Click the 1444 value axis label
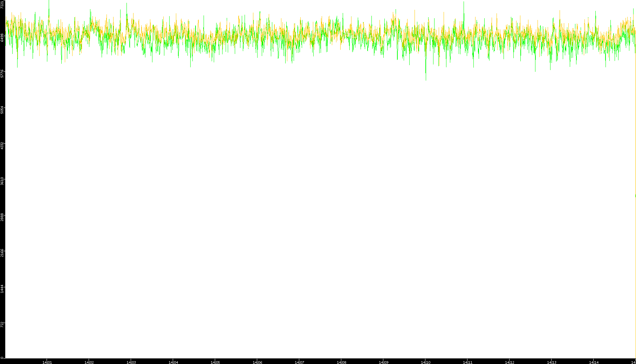The height and width of the screenshot is (364, 636). click(2, 289)
